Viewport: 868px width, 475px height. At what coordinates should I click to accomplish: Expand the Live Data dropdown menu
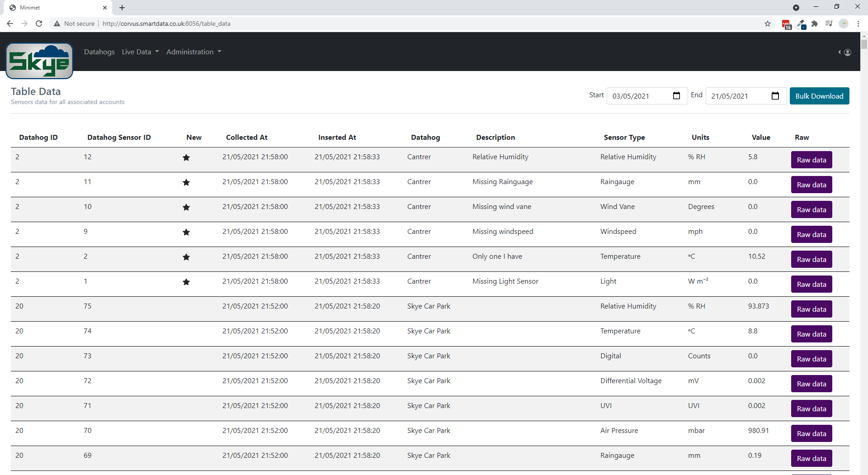coord(140,52)
